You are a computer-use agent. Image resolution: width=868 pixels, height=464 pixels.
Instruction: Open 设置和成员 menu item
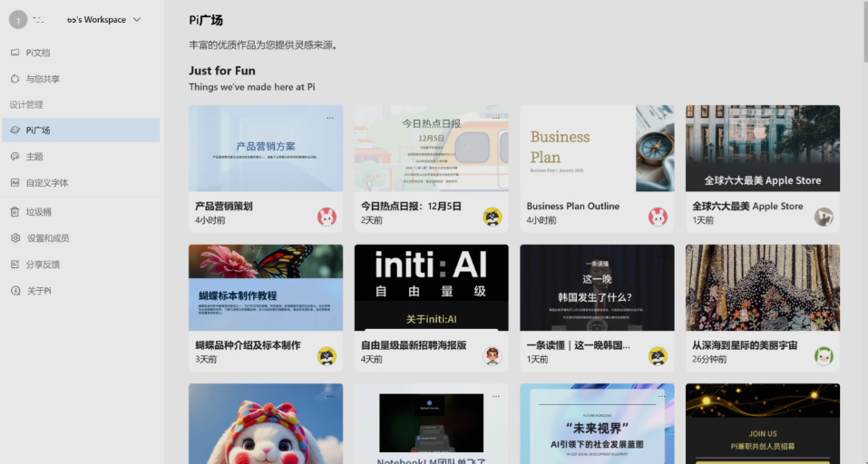[x=81, y=237]
